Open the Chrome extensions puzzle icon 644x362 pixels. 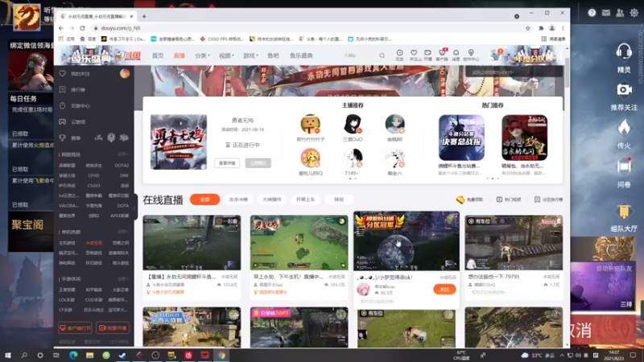pos(541,28)
